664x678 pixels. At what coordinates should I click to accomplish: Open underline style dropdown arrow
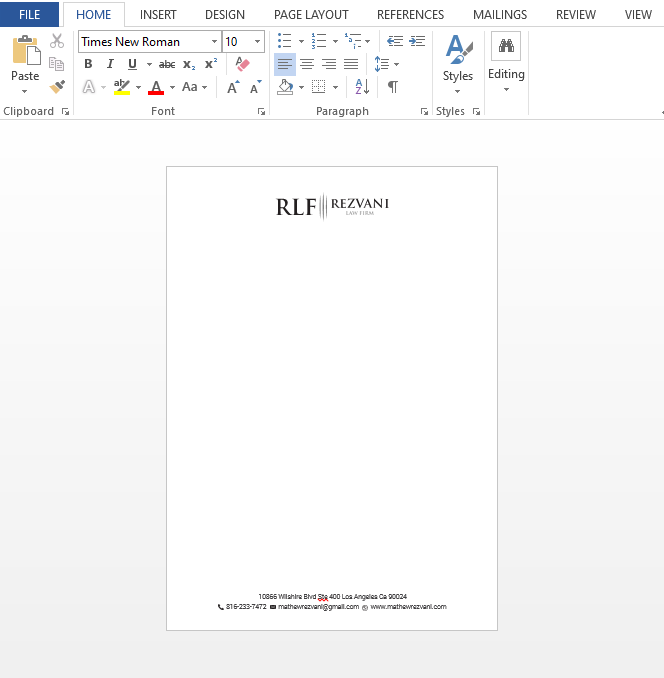(149, 64)
